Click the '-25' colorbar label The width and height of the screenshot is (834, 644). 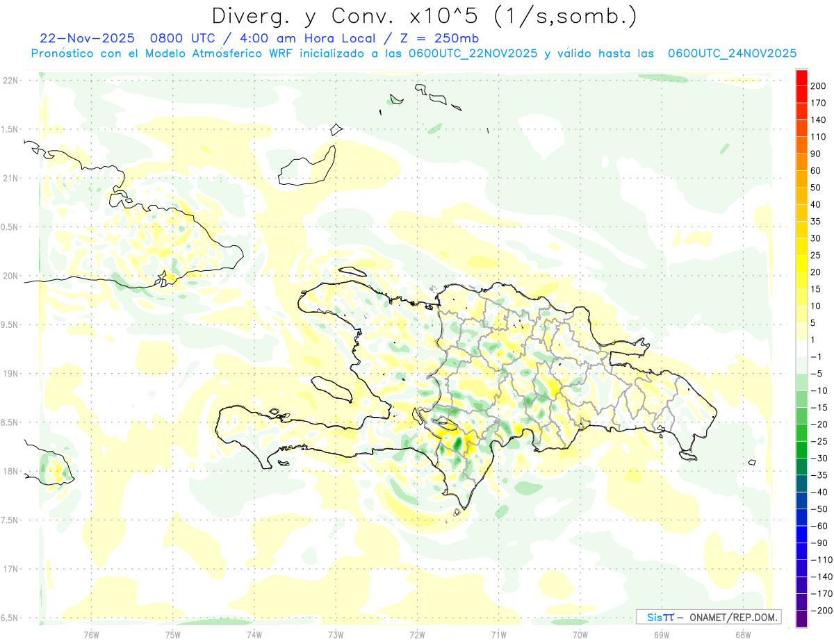[x=819, y=441]
